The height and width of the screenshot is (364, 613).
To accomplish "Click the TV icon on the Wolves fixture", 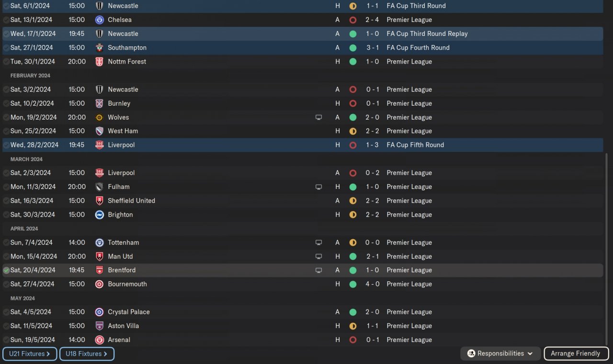I will (318, 117).
